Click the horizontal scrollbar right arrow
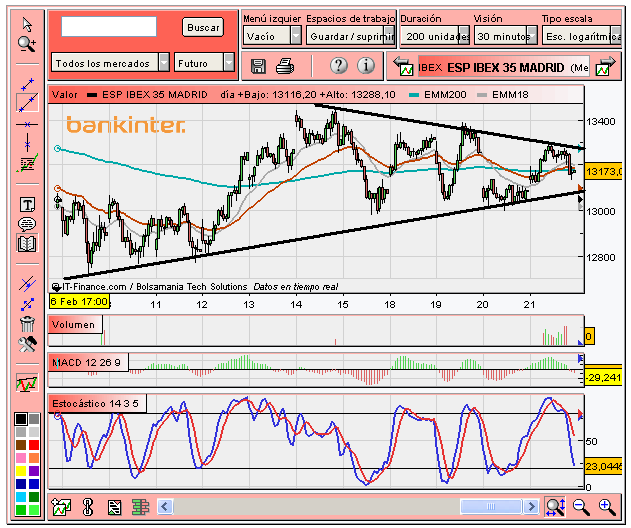The image size is (631, 528). pyautogui.click(x=532, y=506)
